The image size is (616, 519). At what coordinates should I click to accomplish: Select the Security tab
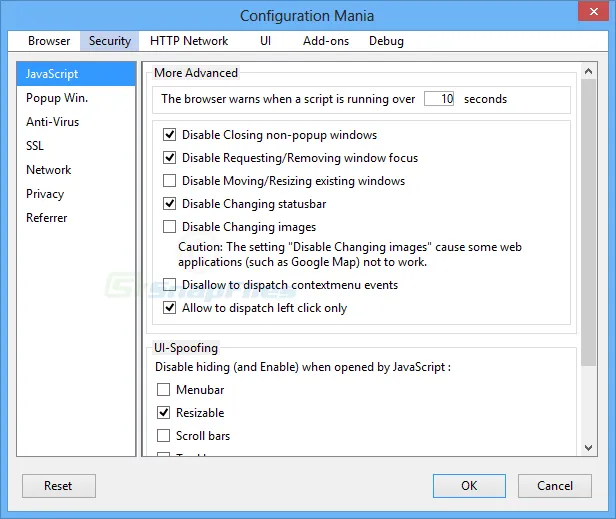click(110, 41)
